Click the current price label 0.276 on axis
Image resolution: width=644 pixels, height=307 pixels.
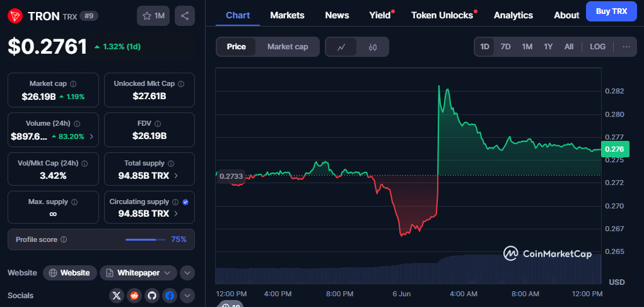[615, 149]
